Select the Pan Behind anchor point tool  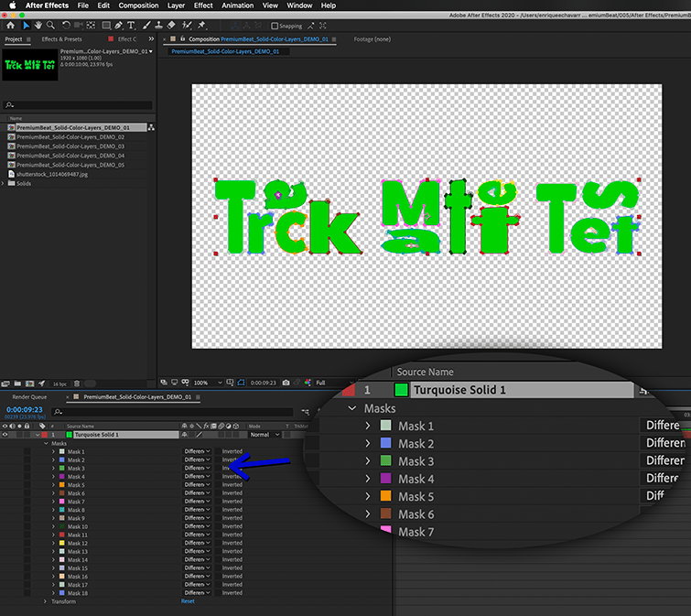[91, 26]
